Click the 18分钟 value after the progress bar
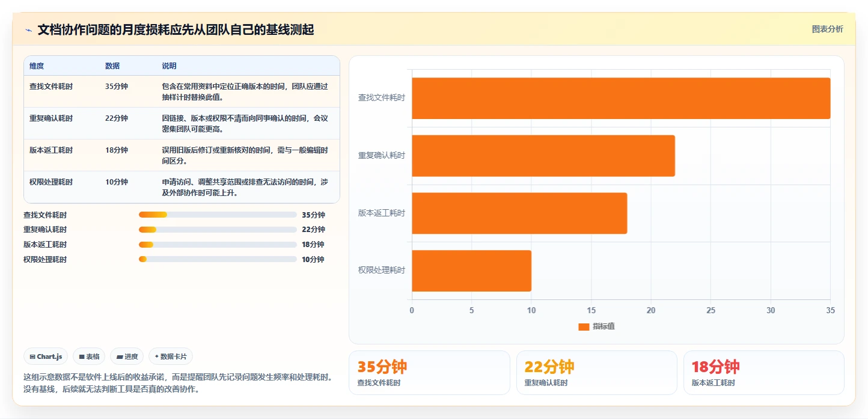Screen dimensions: 868x419 313,245
